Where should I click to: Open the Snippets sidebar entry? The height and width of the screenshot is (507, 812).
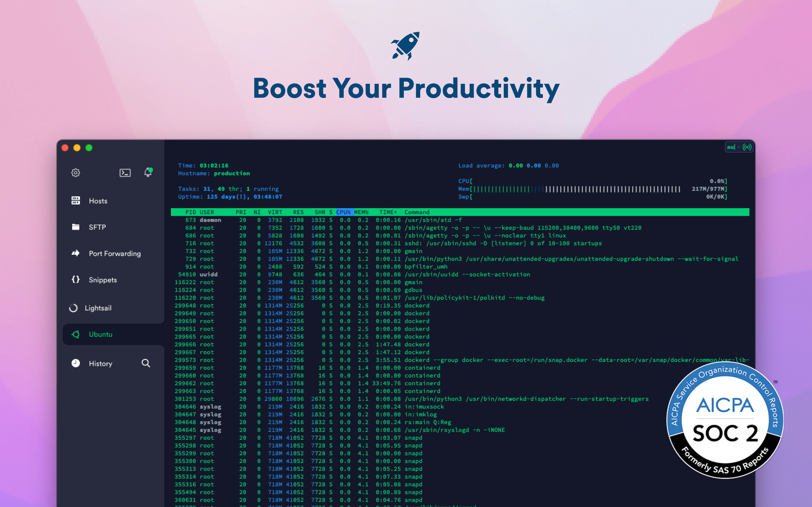tap(103, 280)
